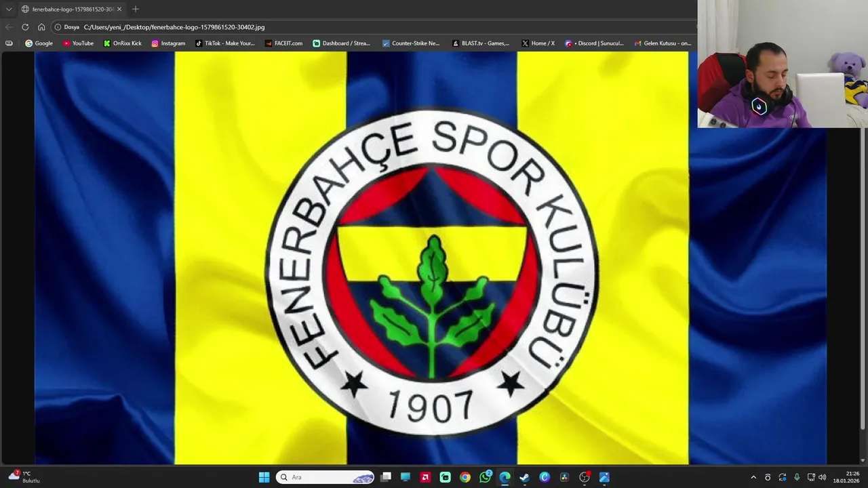
Task: Click the taskbar Ara search box
Action: tap(325, 477)
